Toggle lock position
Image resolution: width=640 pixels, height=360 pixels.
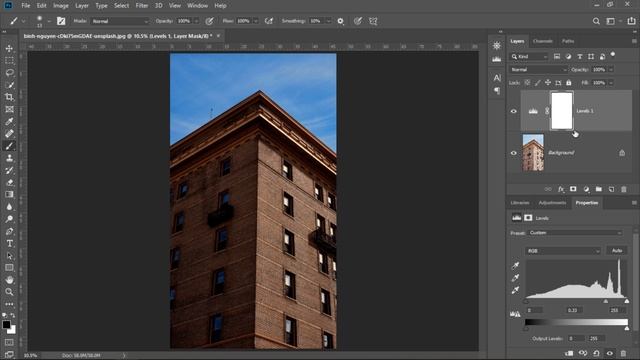548,83
